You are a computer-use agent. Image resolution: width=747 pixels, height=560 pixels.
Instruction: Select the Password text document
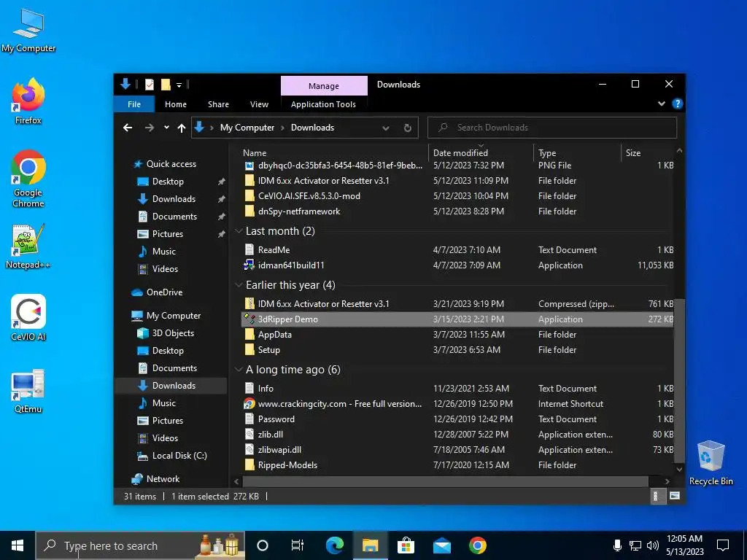pyautogui.click(x=276, y=419)
